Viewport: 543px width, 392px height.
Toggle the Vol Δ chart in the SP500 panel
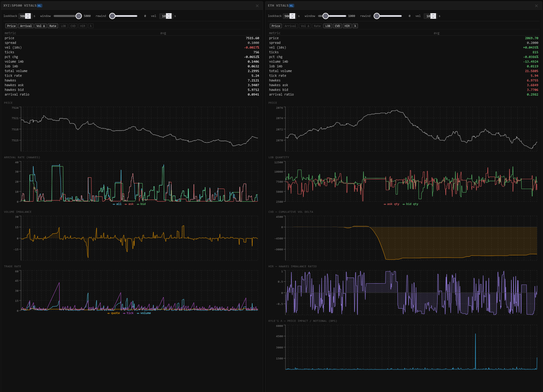[40, 26]
